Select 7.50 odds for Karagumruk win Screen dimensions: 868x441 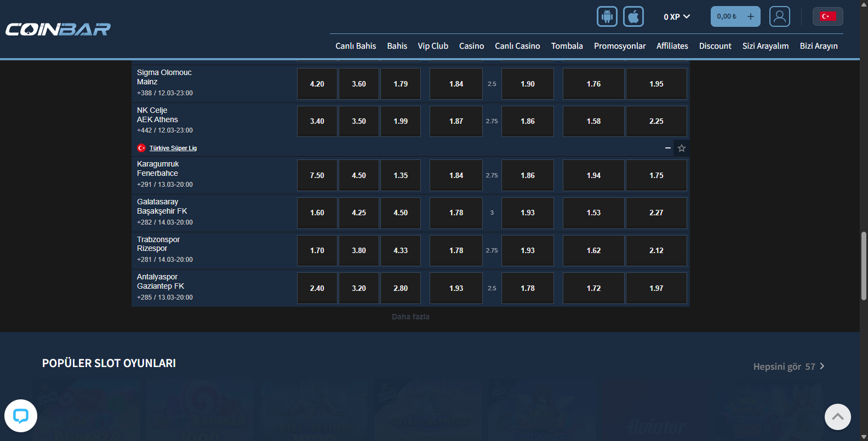tap(317, 175)
